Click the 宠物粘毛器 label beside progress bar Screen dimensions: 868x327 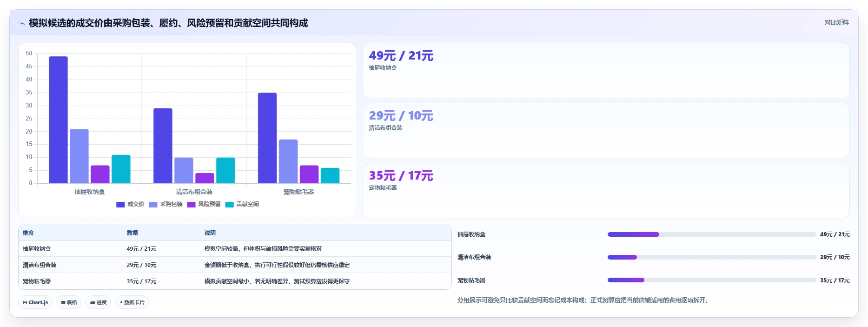(x=471, y=280)
